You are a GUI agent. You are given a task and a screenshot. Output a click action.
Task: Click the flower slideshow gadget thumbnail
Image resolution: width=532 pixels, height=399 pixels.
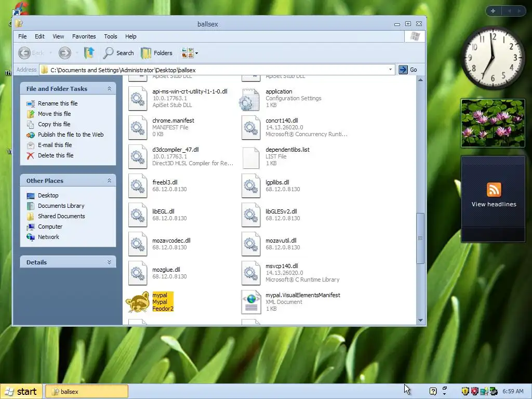click(x=493, y=123)
